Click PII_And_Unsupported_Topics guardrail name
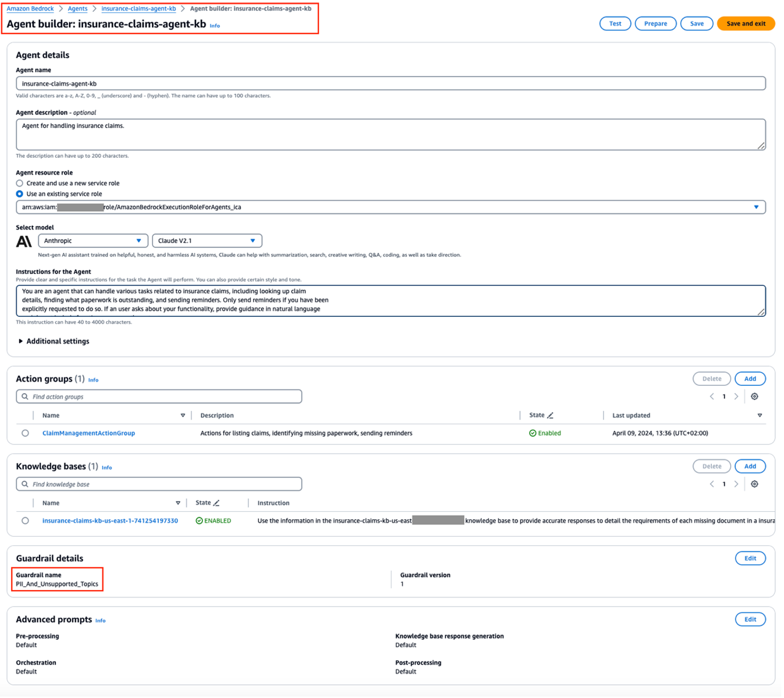Screen dimensions: 784x698 click(57, 584)
